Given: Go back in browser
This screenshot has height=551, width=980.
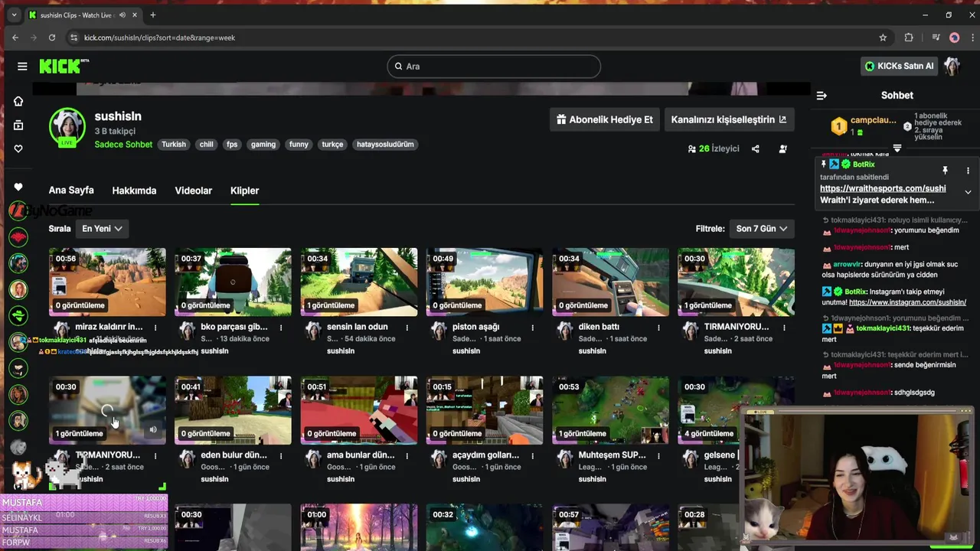Looking at the screenshot, I should point(15,37).
